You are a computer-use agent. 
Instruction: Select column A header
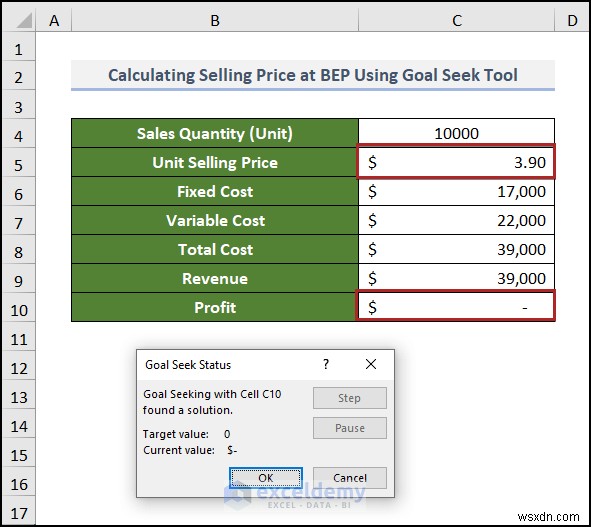[54, 20]
